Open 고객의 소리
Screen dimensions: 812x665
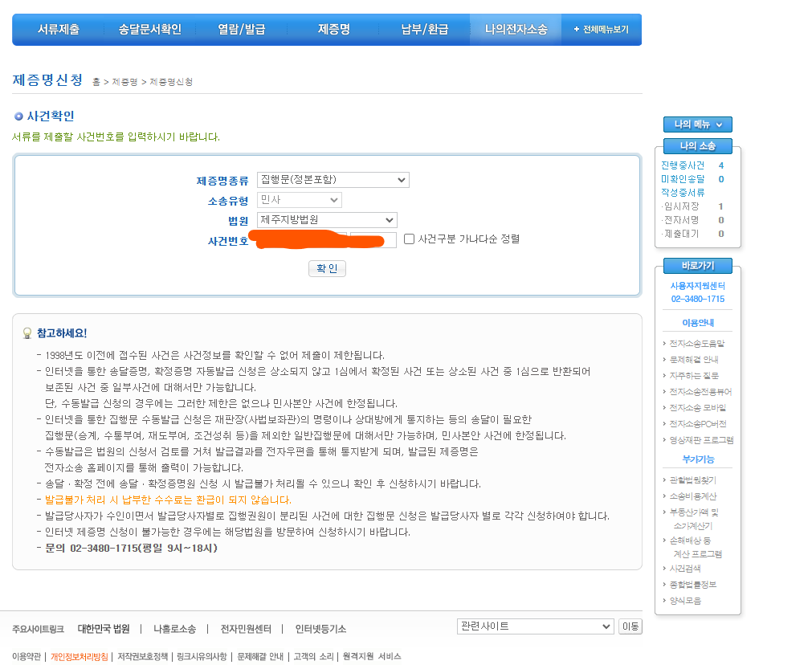pos(313,657)
